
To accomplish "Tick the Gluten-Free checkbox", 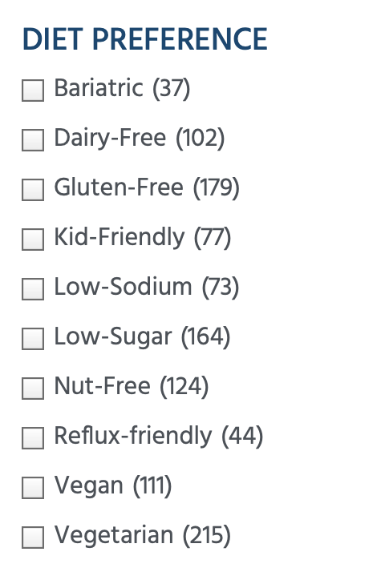I will click(x=33, y=190).
